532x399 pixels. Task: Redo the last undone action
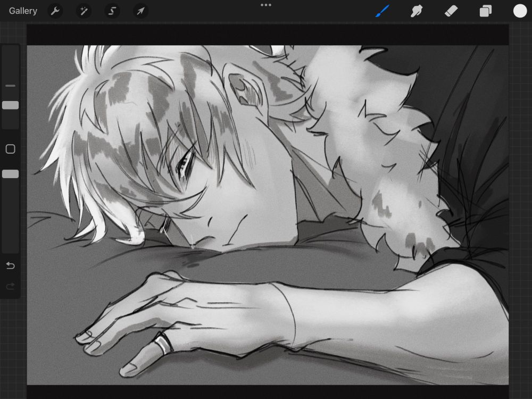[x=11, y=286]
